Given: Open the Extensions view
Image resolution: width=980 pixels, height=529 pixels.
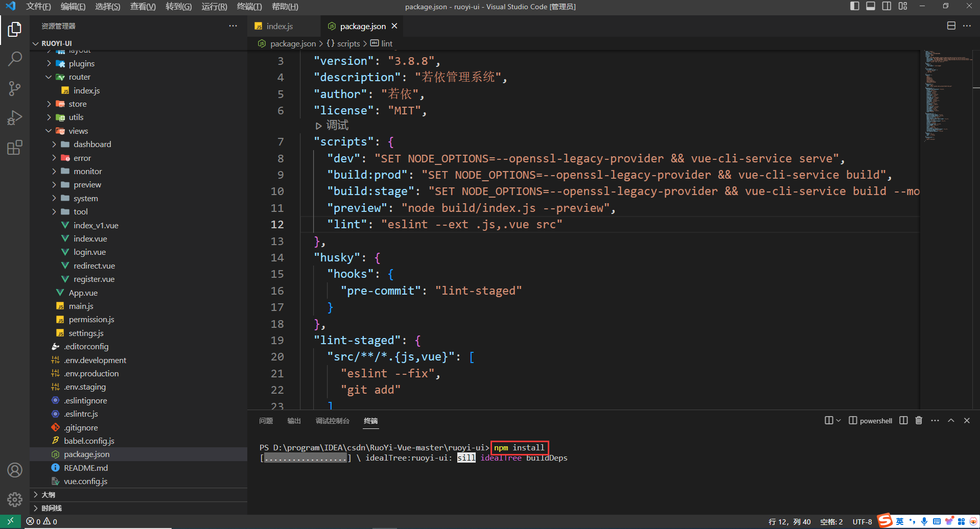Looking at the screenshot, I should pos(15,148).
